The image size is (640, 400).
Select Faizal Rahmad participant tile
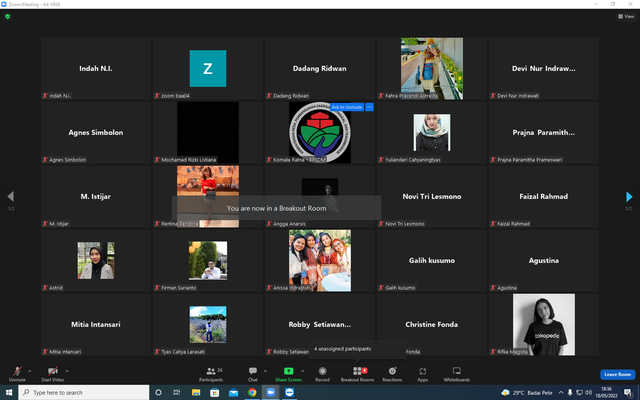coord(544,197)
